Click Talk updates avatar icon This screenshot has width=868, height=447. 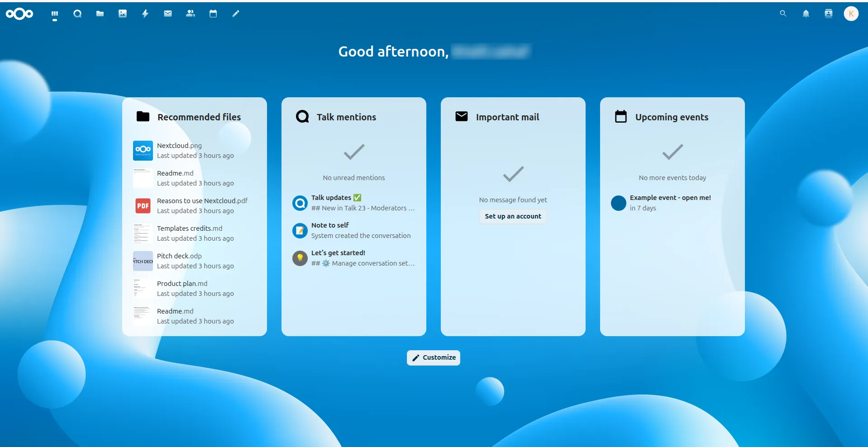click(x=300, y=203)
